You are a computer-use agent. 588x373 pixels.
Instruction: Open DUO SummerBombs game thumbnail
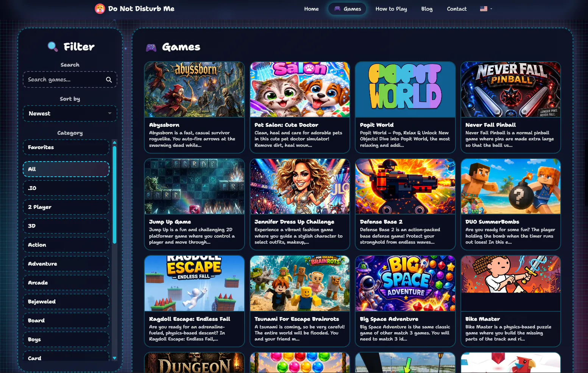click(x=510, y=186)
